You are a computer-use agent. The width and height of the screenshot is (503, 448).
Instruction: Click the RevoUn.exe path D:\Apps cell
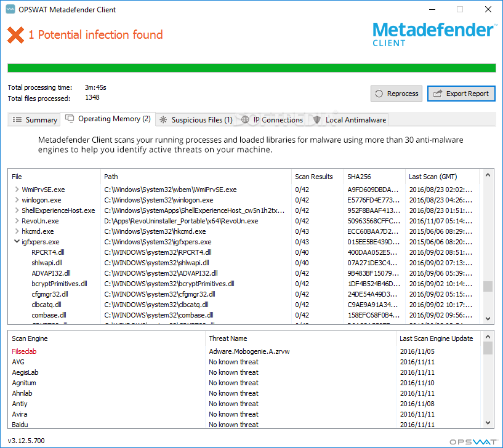[181, 221]
